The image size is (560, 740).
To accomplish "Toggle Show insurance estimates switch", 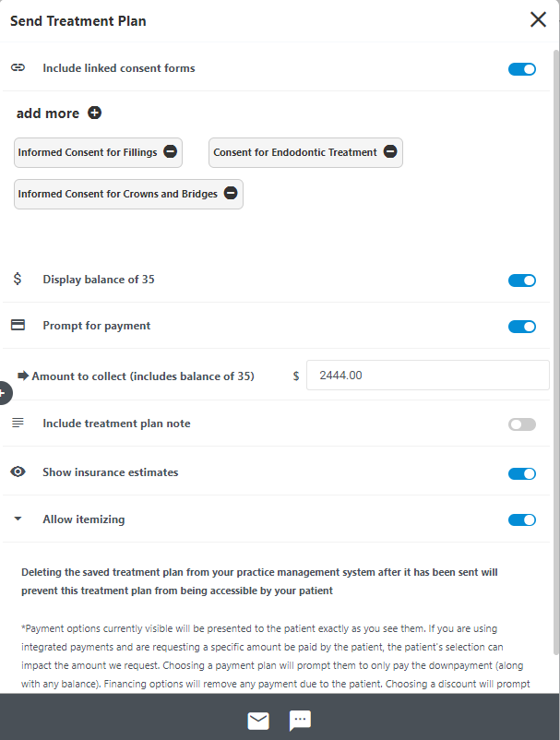I will 522,473.
